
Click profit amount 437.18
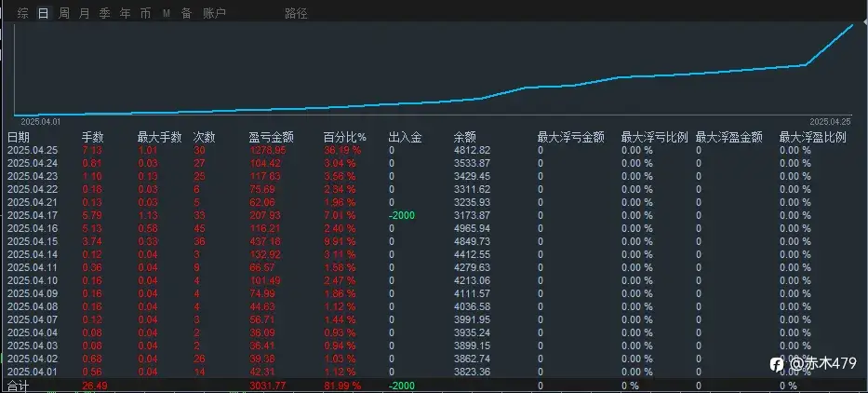265,242
